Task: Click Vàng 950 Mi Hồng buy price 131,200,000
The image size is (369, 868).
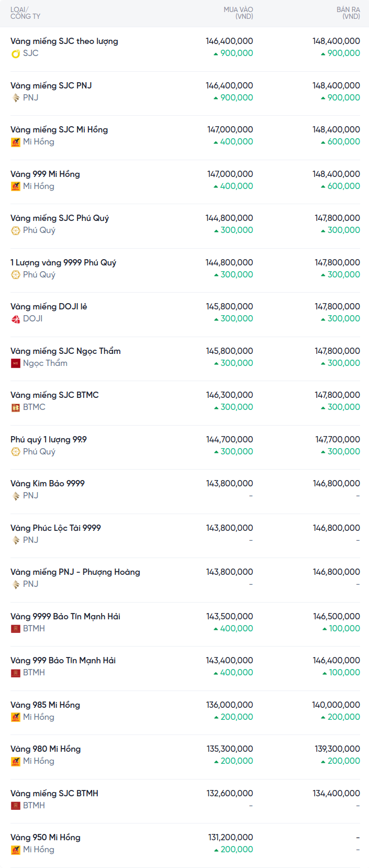Action: [x=230, y=838]
